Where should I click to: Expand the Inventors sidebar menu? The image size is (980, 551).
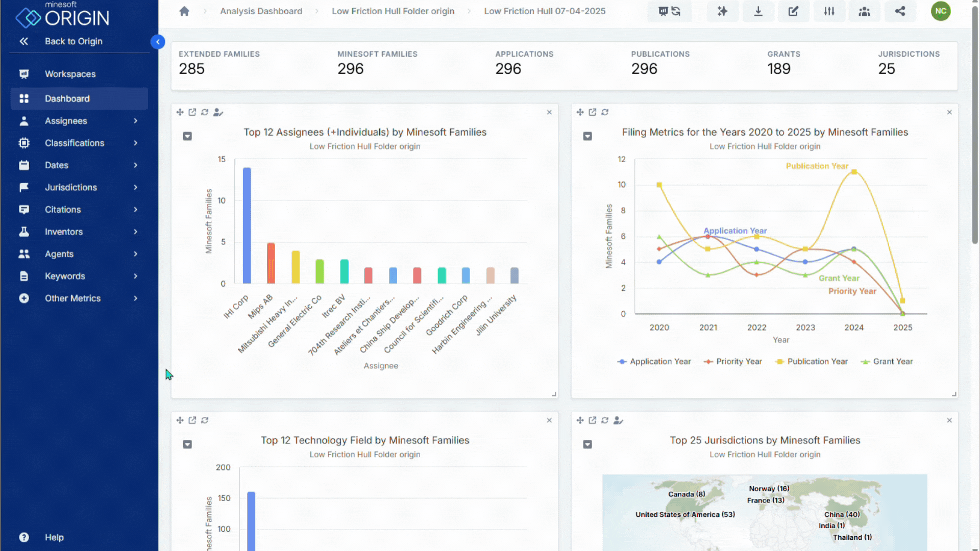pos(79,232)
